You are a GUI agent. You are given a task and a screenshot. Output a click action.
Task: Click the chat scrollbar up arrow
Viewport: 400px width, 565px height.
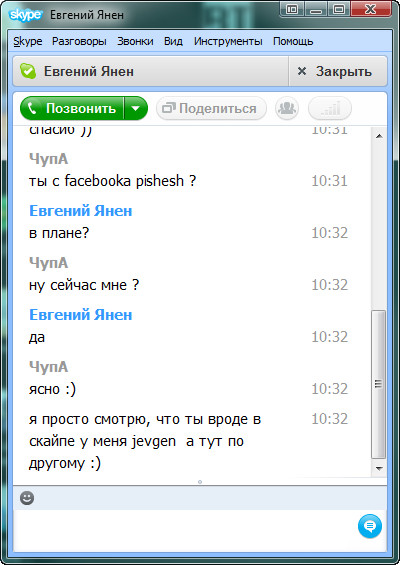379,136
